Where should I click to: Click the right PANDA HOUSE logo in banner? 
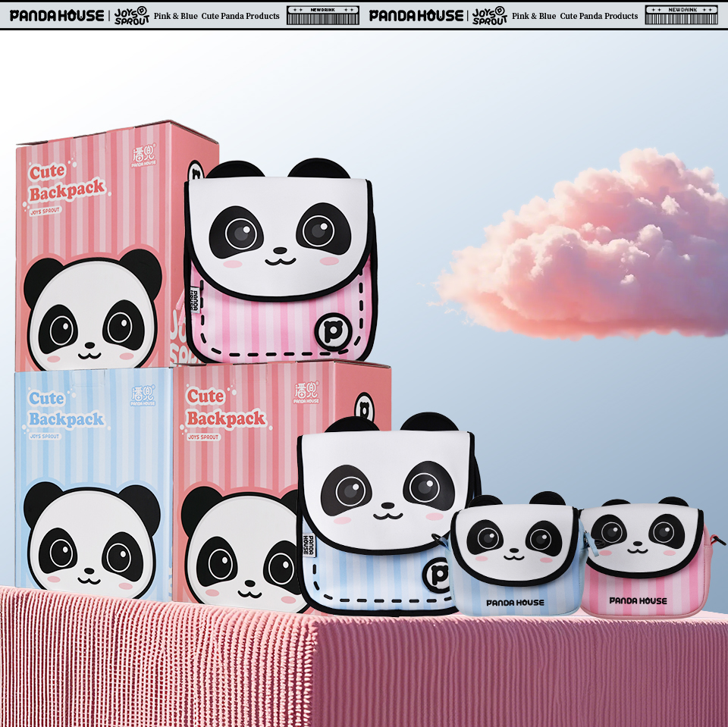[x=416, y=15]
